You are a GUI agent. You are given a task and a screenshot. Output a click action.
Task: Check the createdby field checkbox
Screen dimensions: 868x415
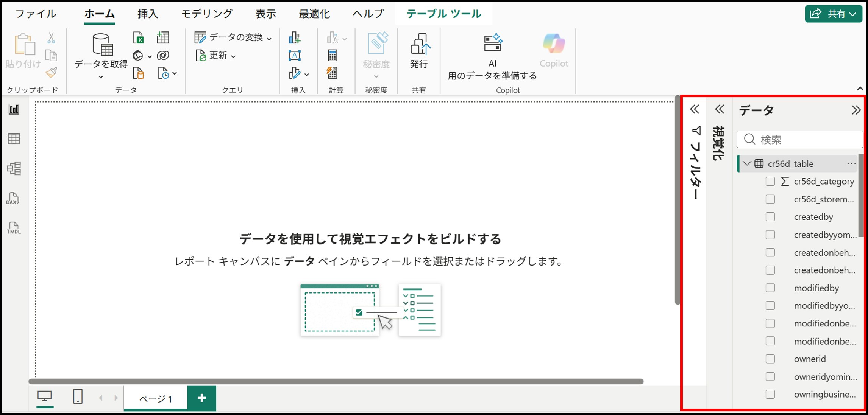(770, 217)
